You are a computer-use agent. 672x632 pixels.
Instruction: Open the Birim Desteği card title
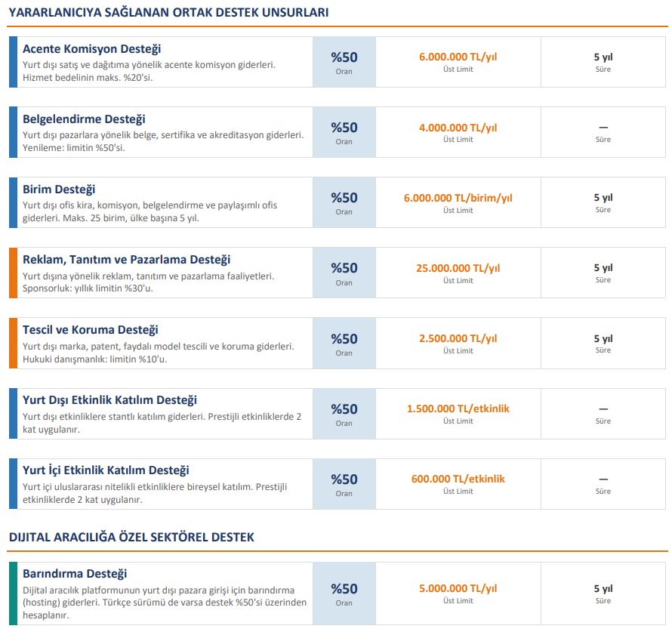point(59,190)
